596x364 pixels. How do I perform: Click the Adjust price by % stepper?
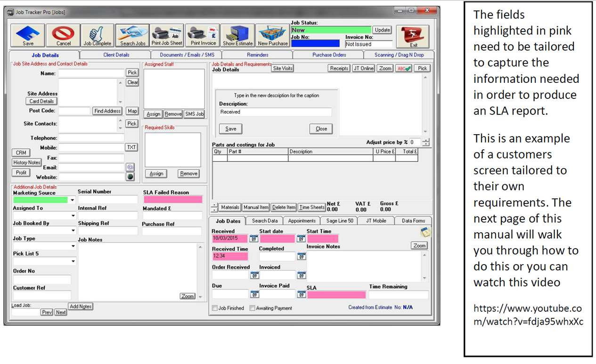tap(426, 142)
